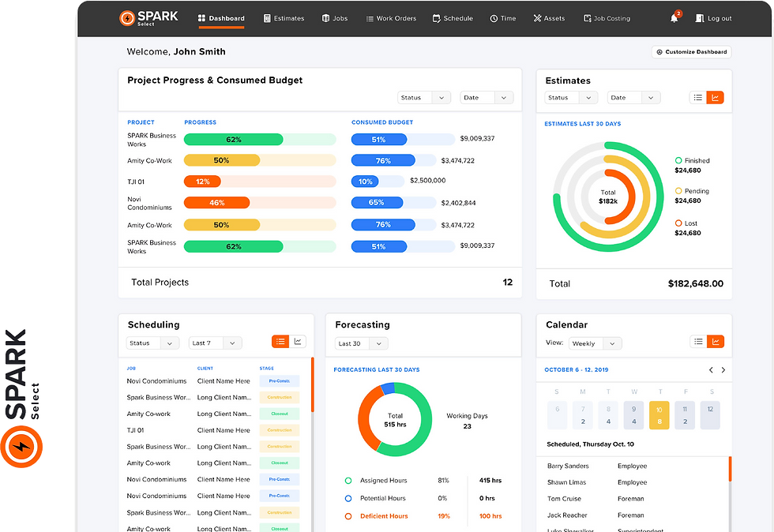Click the Customize Dashboard button
774x532 pixels.
pos(693,51)
